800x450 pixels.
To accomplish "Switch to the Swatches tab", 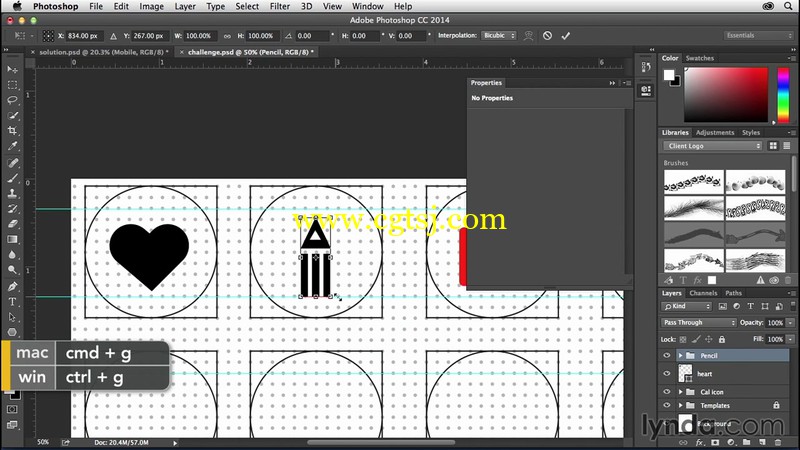I will coord(699,58).
